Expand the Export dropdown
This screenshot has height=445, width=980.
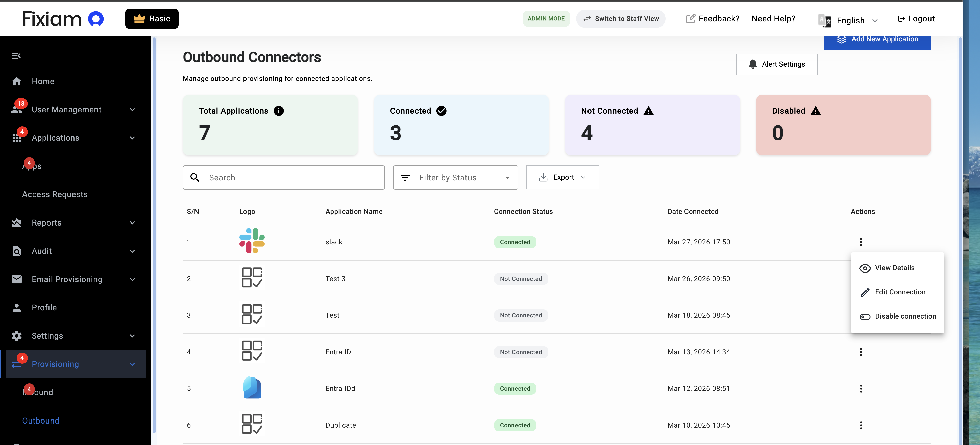(562, 177)
